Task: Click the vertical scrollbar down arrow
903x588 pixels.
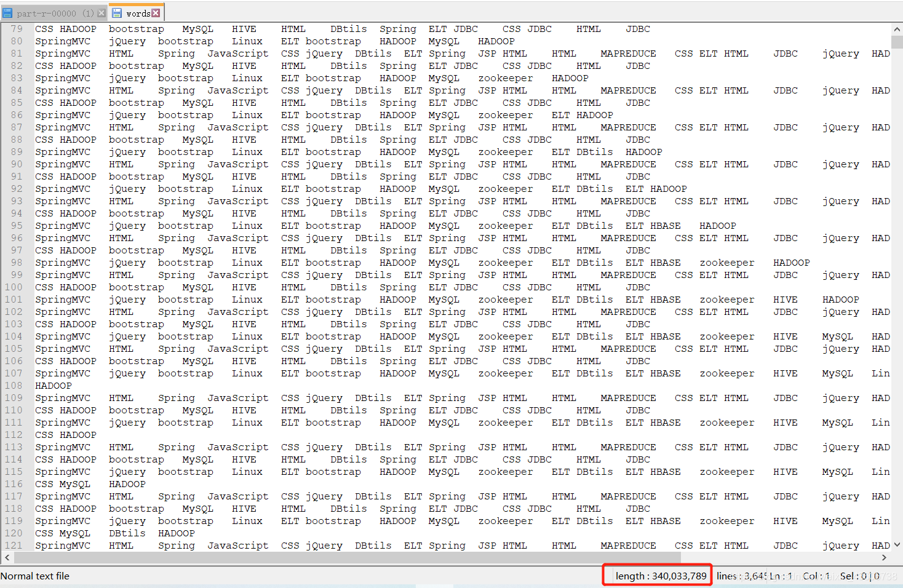Action: (897, 545)
